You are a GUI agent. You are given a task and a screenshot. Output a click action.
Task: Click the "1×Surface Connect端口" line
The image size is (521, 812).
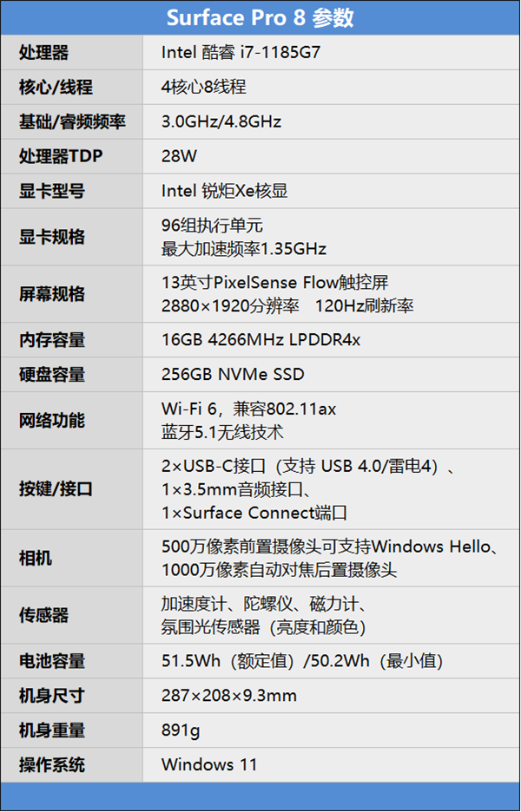point(254,512)
